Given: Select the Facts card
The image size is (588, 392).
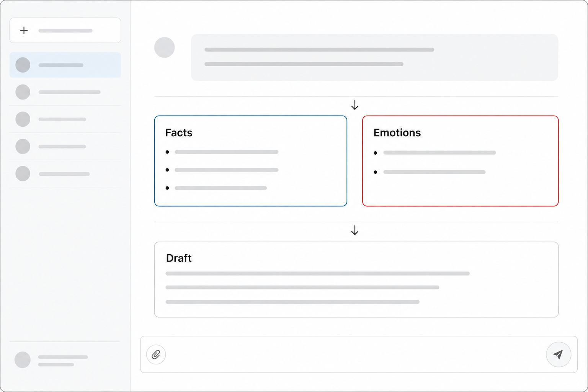Looking at the screenshot, I should [251, 161].
